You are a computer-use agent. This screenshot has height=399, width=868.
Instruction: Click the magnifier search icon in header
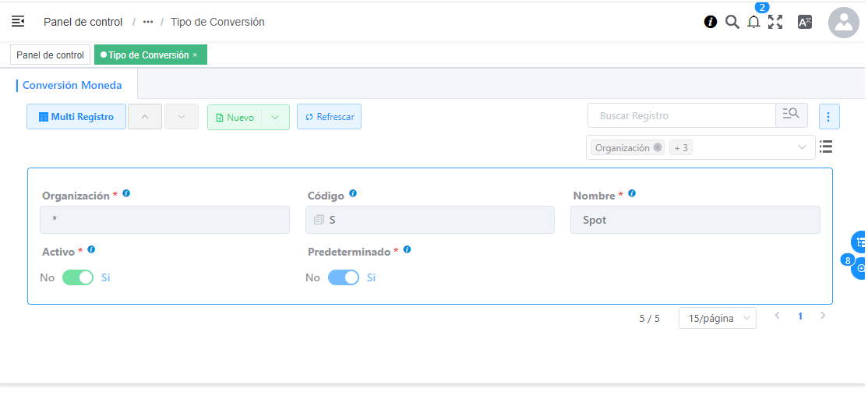coord(732,22)
